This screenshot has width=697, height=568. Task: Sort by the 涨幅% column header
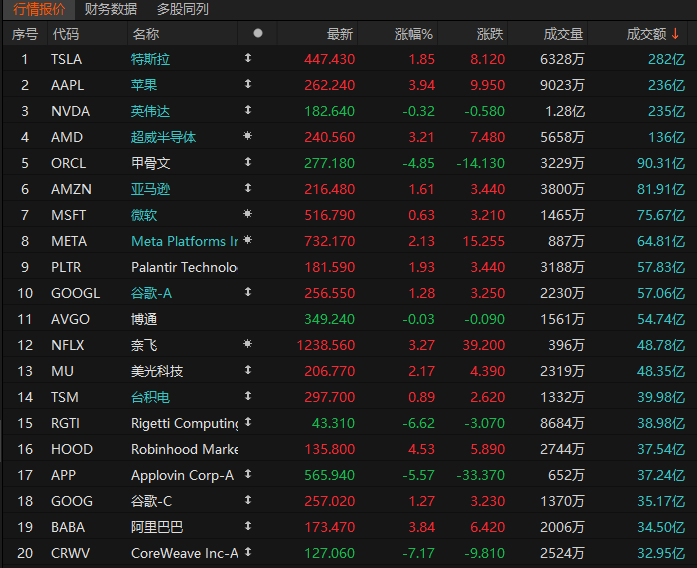[413, 34]
